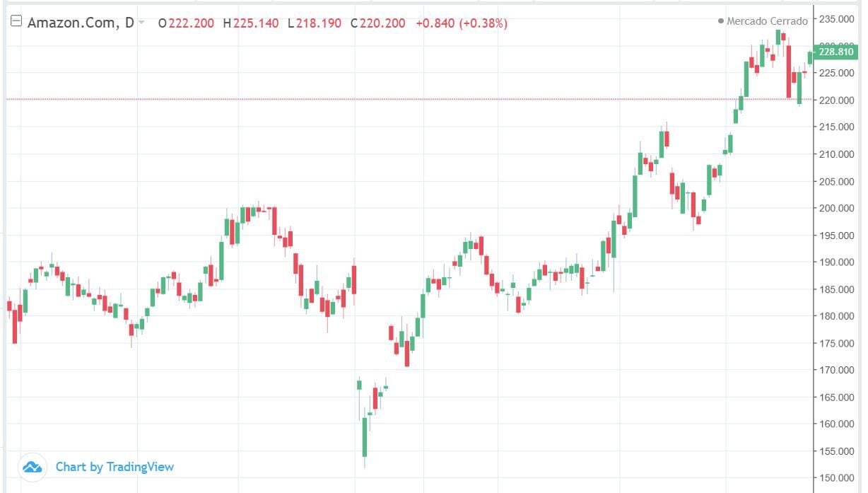
Task: Click the 175.000 price axis label
Action: pos(835,343)
